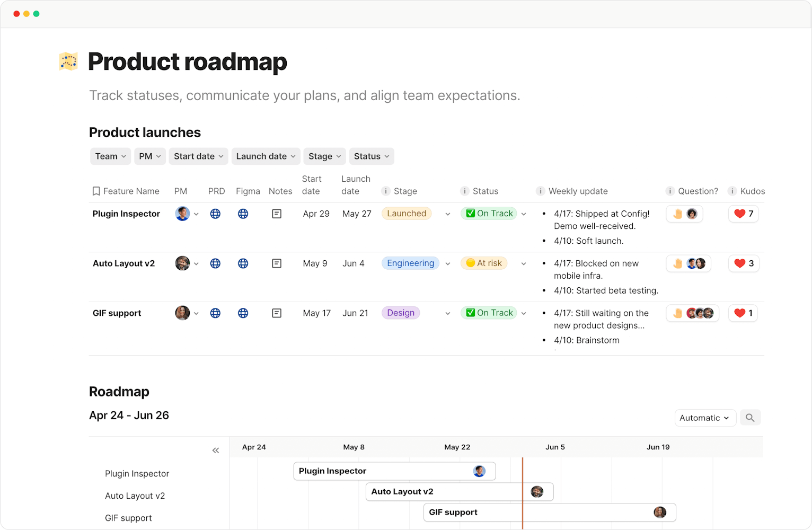
Task: Open the Figma globe link for Auto Layout v2
Action: (x=243, y=263)
